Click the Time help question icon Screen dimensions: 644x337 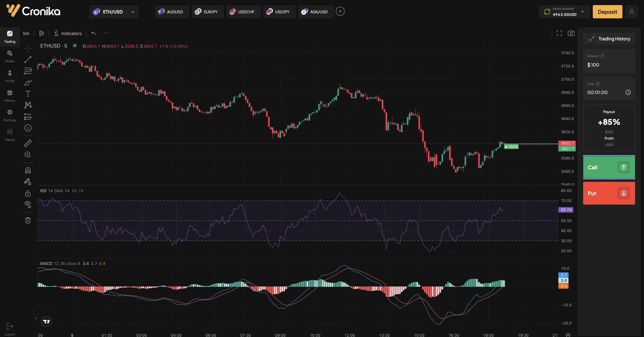point(598,84)
